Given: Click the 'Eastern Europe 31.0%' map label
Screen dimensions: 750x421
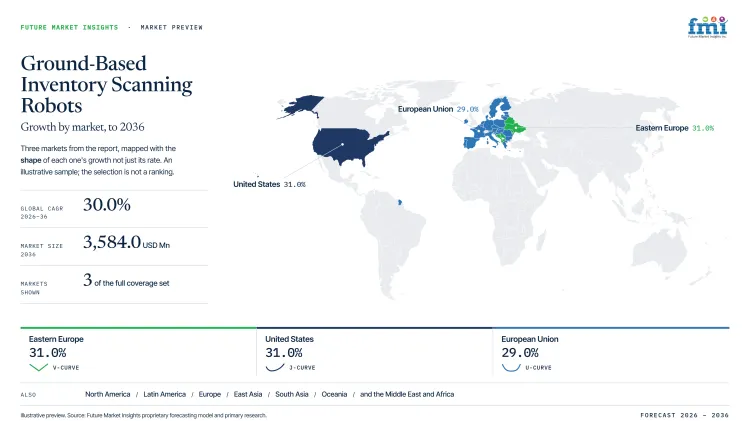Looking at the screenshot, I should click(x=674, y=128).
